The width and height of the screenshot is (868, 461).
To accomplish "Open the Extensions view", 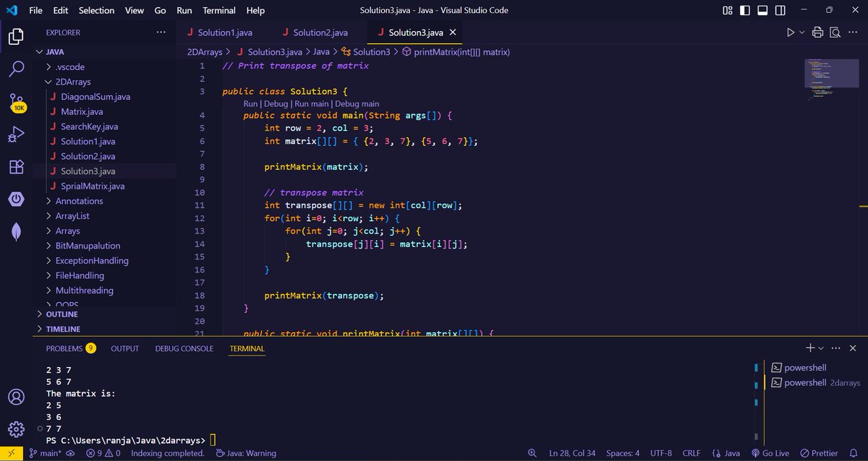I will click(x=16, y=167).
